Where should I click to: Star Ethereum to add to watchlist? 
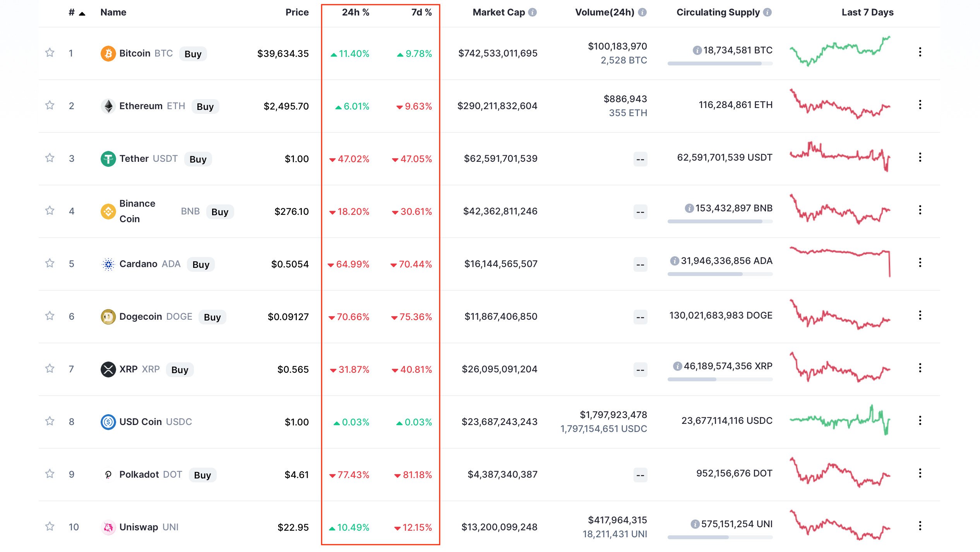coord(50,105)
